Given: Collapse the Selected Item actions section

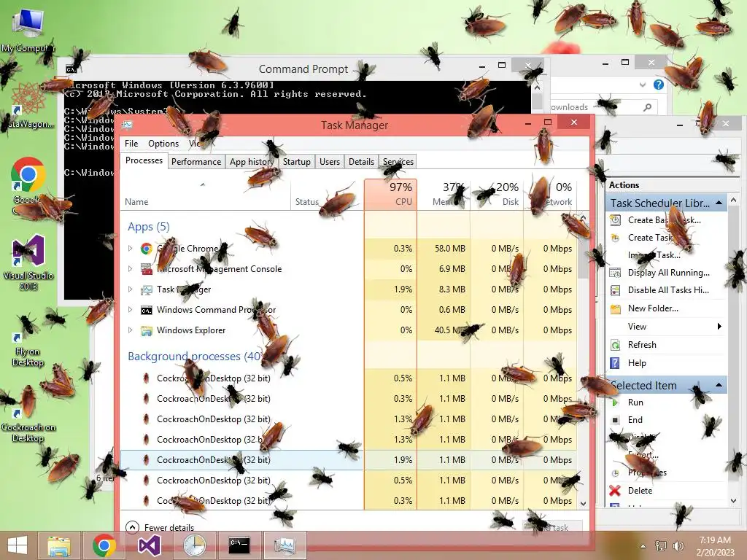Looking at the screenshot, I should tap(719, 385).
